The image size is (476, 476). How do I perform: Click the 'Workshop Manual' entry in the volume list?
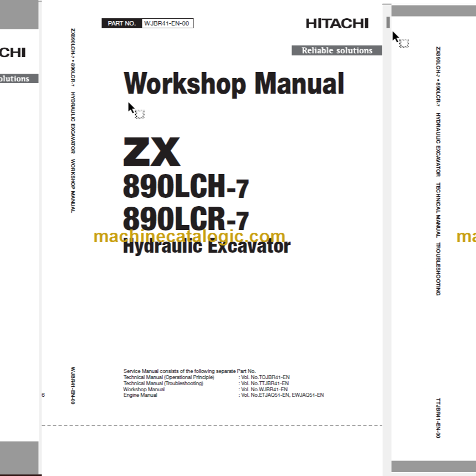[x=144, y=389]
